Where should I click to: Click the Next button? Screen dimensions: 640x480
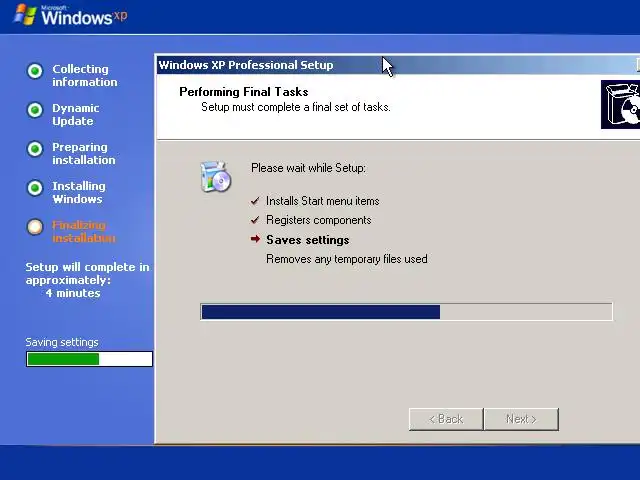[x=521, y=419]
